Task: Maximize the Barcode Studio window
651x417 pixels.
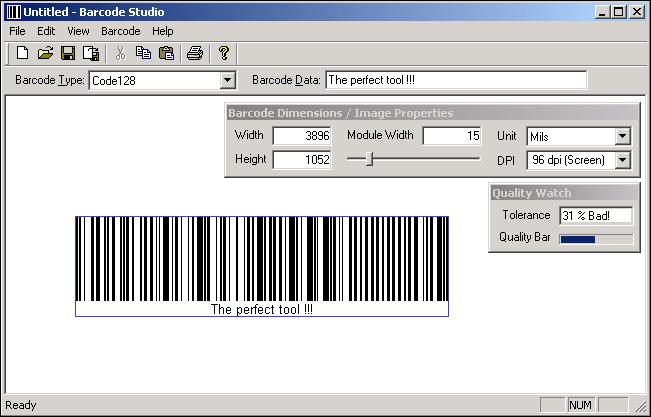Action: (619, 12)
